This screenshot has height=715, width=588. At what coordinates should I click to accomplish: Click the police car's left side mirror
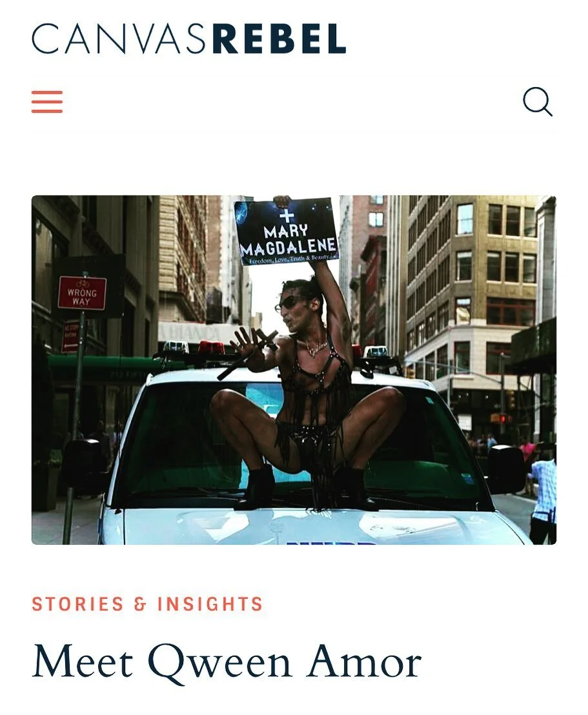pos(82,464)
